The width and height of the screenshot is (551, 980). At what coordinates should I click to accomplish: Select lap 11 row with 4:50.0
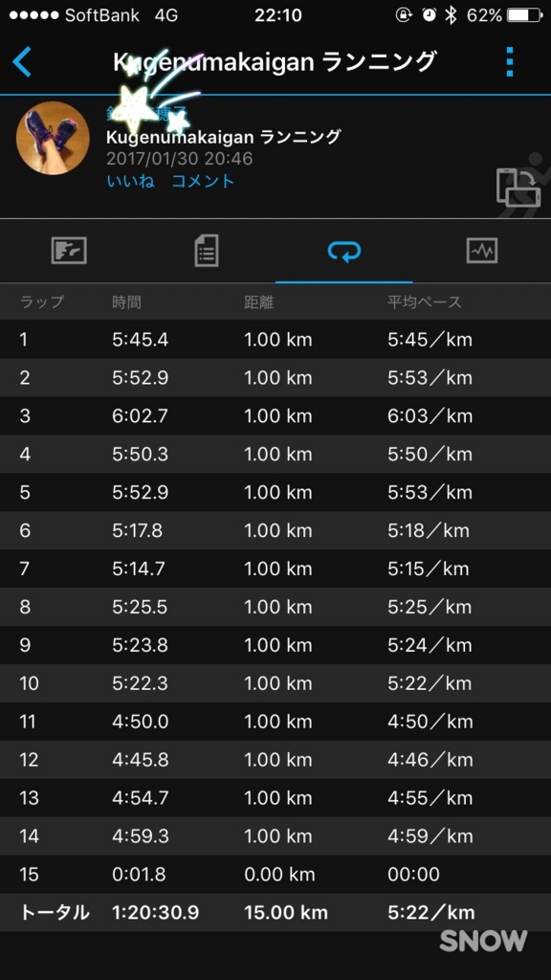pos(275,722)
